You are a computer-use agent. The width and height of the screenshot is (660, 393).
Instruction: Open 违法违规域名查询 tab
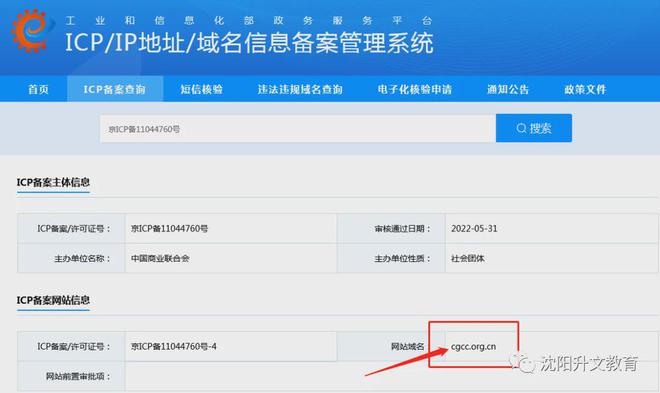[300, 89]
